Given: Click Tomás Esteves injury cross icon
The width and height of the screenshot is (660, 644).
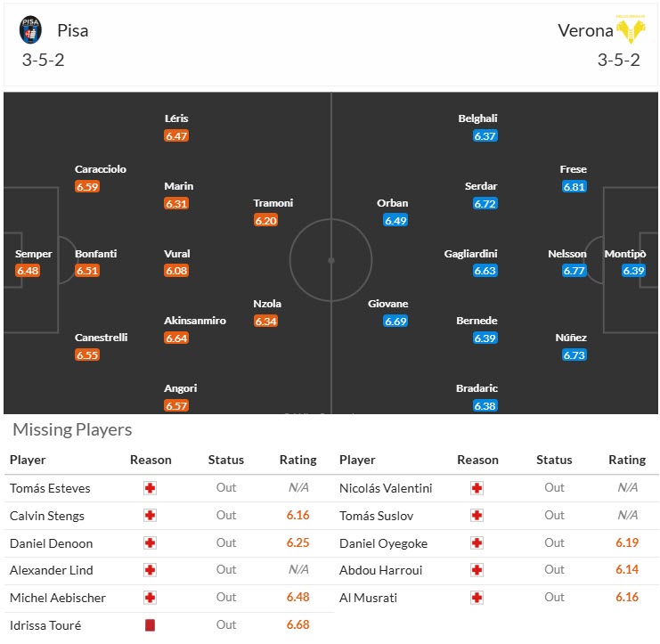Looking at the screenshot, I should [x=150, y=488].
